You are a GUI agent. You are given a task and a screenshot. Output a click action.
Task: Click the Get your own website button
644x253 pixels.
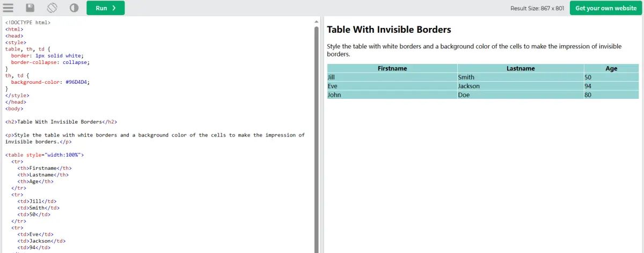point(606,8)
